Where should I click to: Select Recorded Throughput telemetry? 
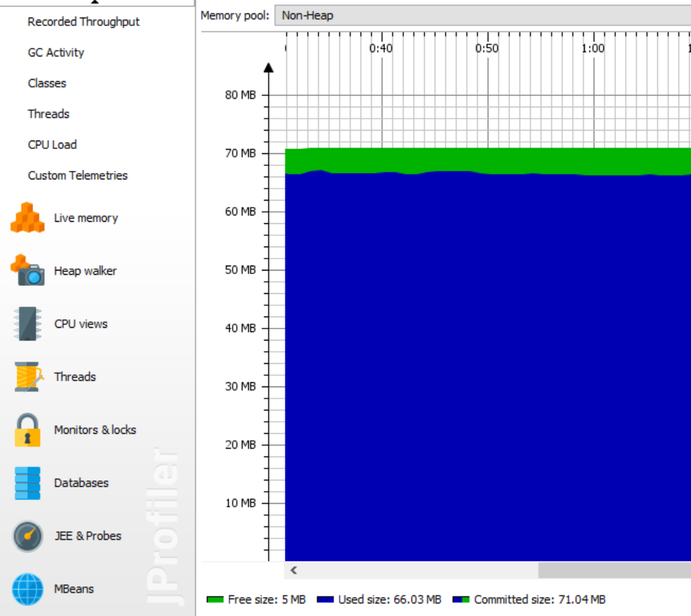point(83,22)
